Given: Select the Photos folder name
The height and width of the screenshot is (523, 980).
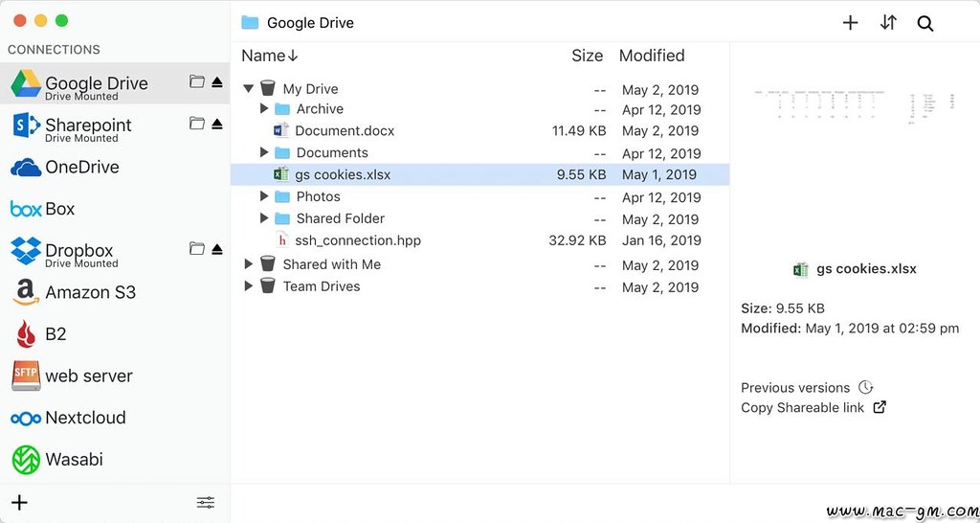Looking at the screenshot, I should pos(318,196).
